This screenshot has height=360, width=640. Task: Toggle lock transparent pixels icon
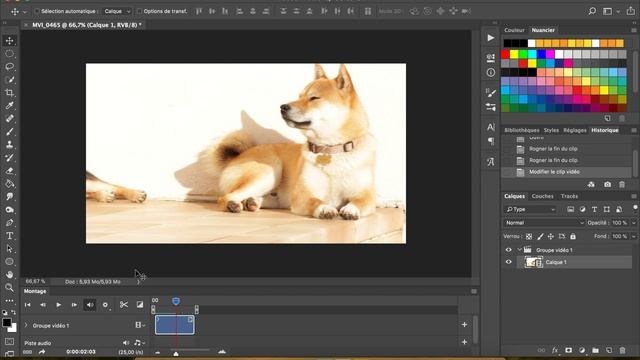529,236
